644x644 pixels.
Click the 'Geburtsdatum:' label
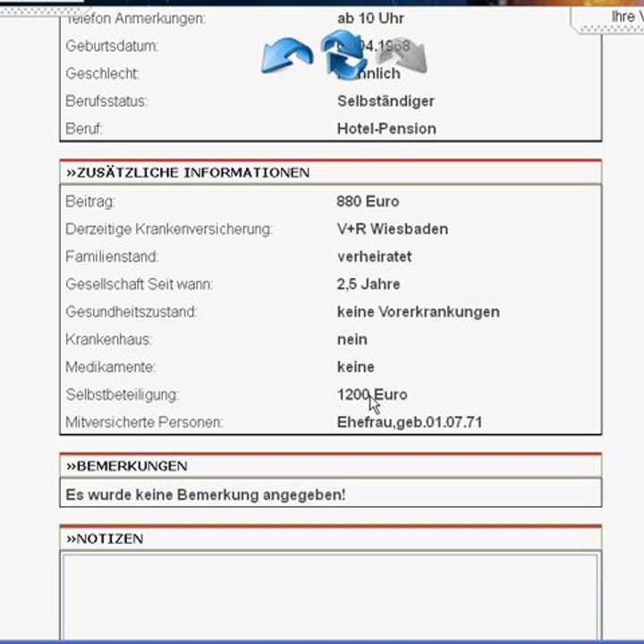coord(112,46)
